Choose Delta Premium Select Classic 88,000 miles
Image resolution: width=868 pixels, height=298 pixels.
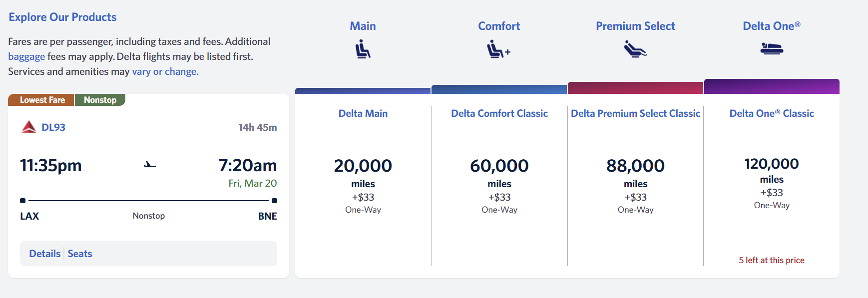click(x=635, y=166)
